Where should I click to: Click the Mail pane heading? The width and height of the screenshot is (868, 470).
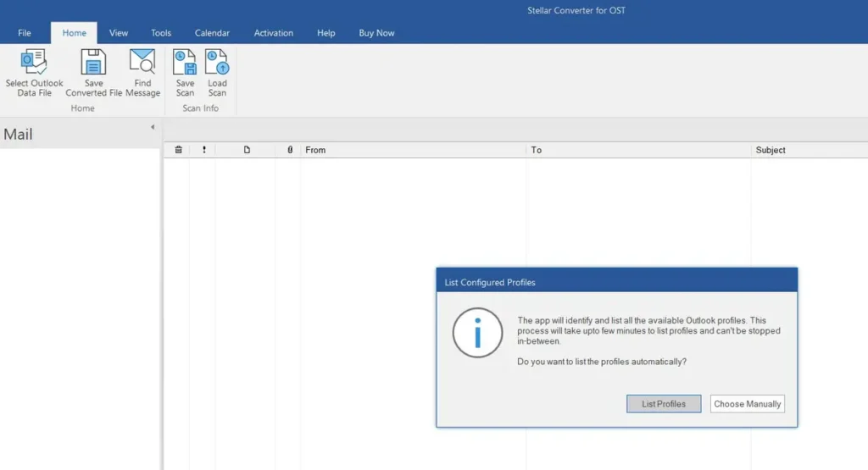pyautogui.click(x=19, y=135)
